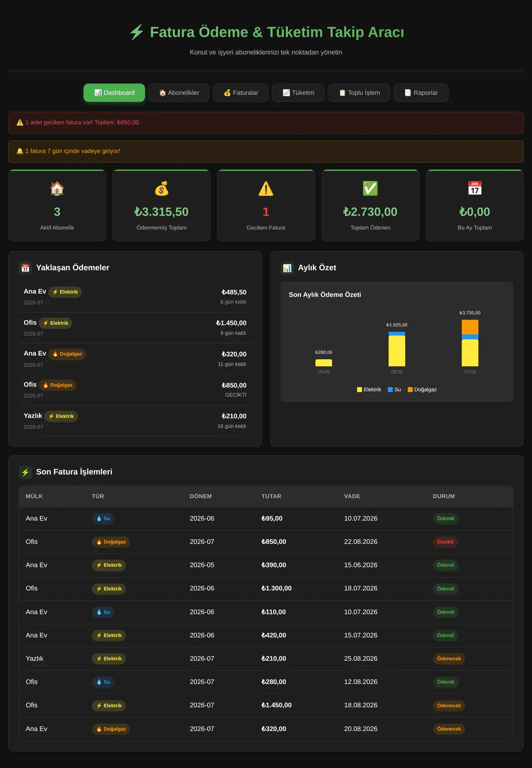The image size is (532, 768).
Task: Switch to the Raporlar tab
Action: (421, 93)
